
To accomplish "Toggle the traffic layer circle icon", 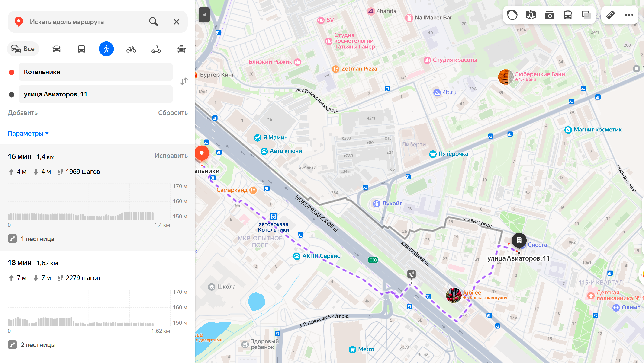I will click(512, 15).
